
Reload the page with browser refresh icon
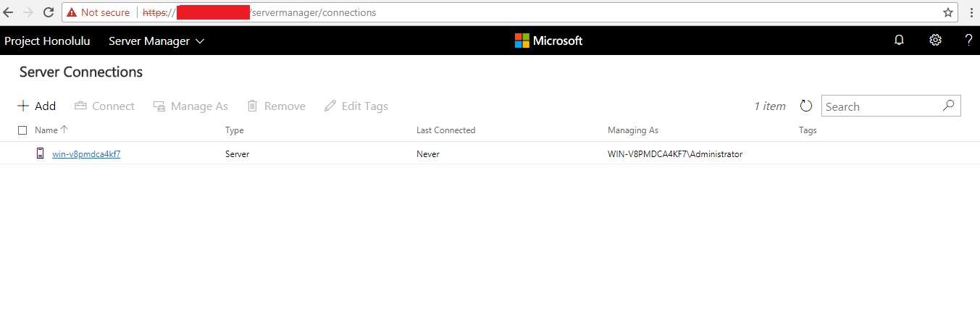click(49, 12)
